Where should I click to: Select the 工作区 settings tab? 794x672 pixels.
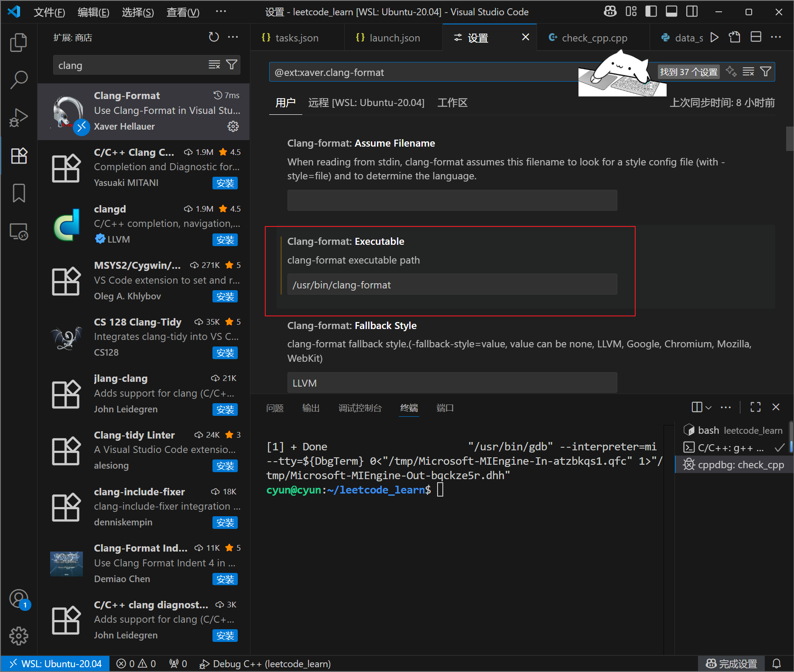click(x=452, y=103)
